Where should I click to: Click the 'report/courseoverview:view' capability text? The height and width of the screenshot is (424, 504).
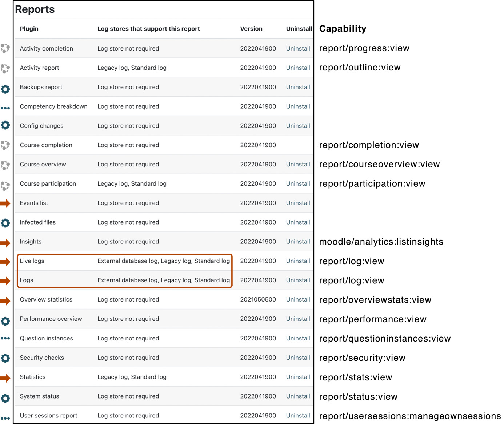pyautogui.click(x=380, y=164)
